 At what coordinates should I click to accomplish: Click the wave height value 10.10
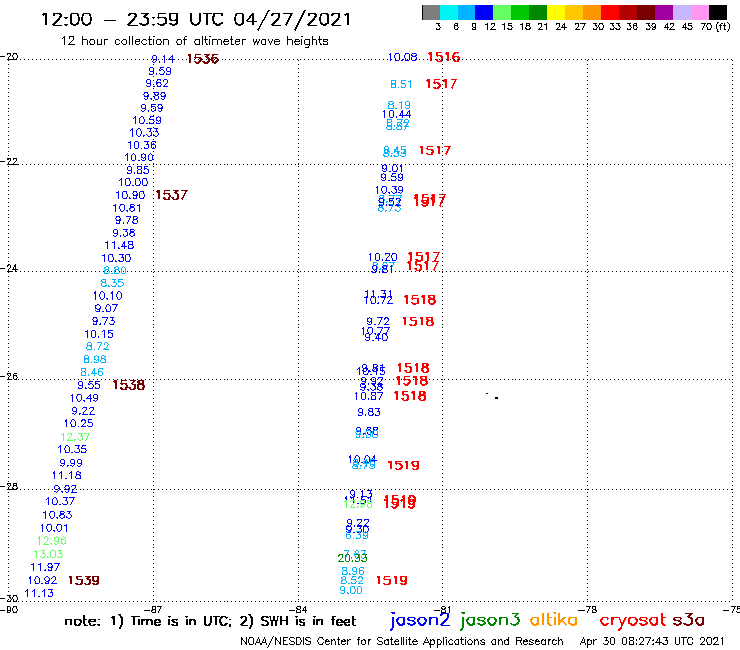108,296
